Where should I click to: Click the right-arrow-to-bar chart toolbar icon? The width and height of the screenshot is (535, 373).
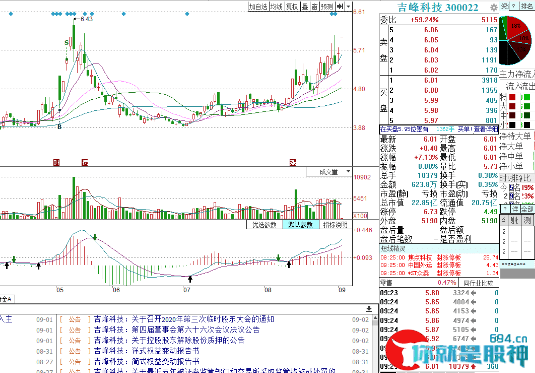[x=340, y=6]
